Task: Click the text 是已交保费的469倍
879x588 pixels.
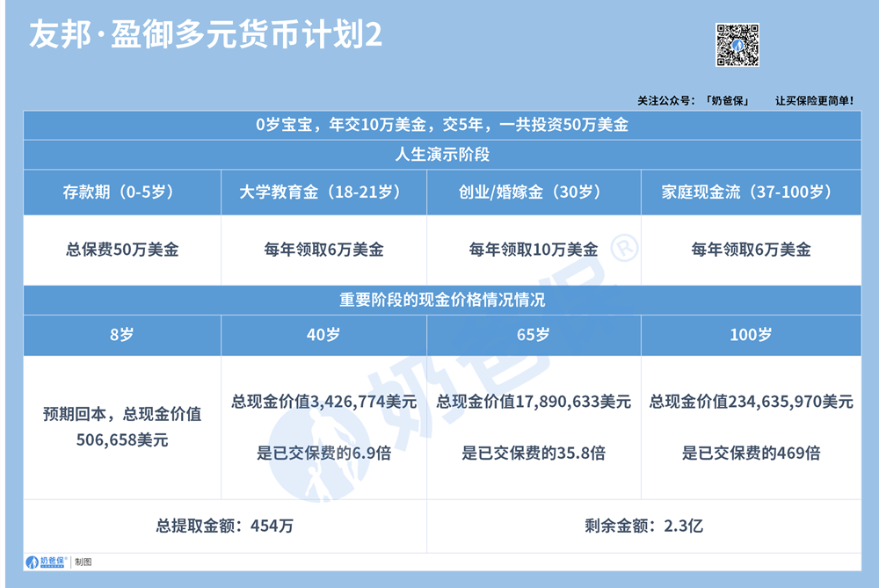Action: pos(752,453)
